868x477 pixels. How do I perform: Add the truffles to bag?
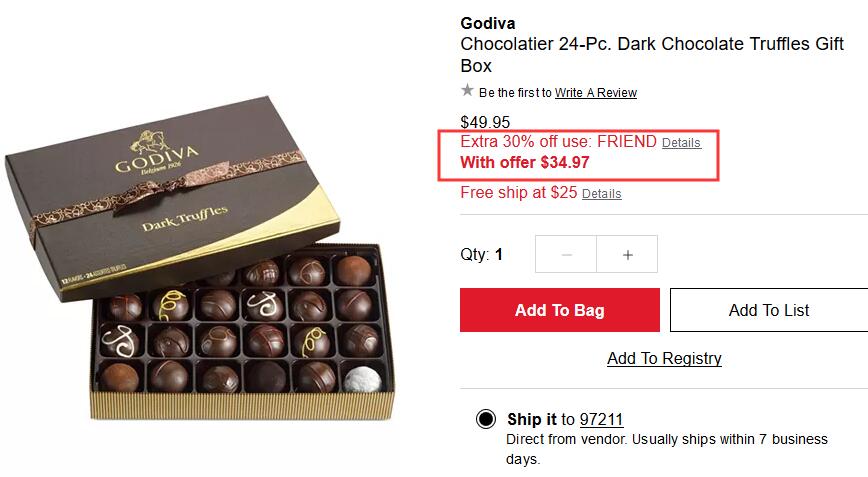click(x=560, y=310)
